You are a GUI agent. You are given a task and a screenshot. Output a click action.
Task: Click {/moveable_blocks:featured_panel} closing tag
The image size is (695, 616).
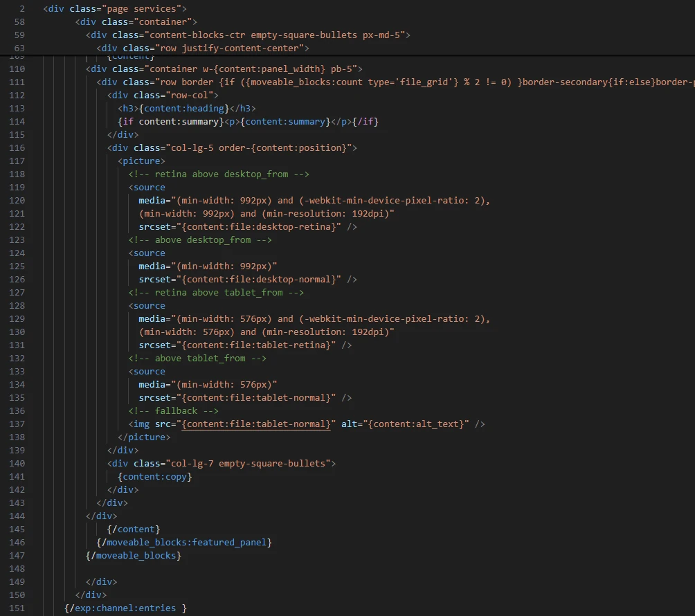184,543
